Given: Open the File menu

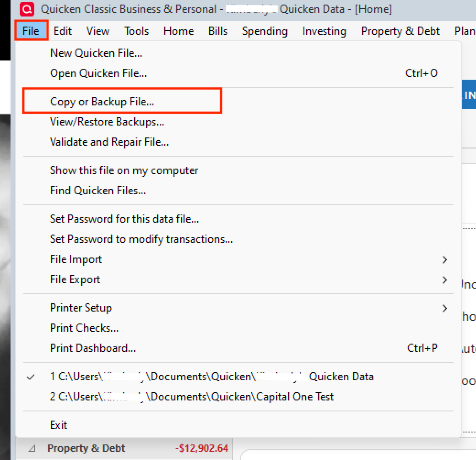Looking at the screenshot, I should pos(31,31).
